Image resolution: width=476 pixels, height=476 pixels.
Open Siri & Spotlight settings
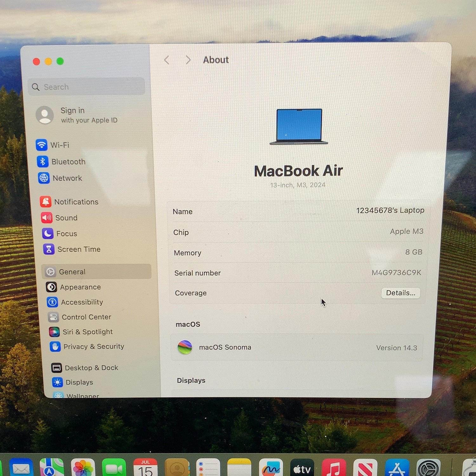point(81,332)
